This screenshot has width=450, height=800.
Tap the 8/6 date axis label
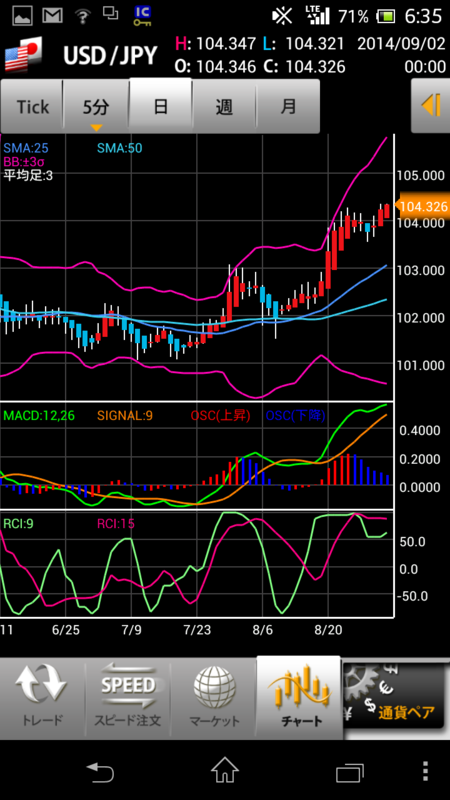point(262,630)
